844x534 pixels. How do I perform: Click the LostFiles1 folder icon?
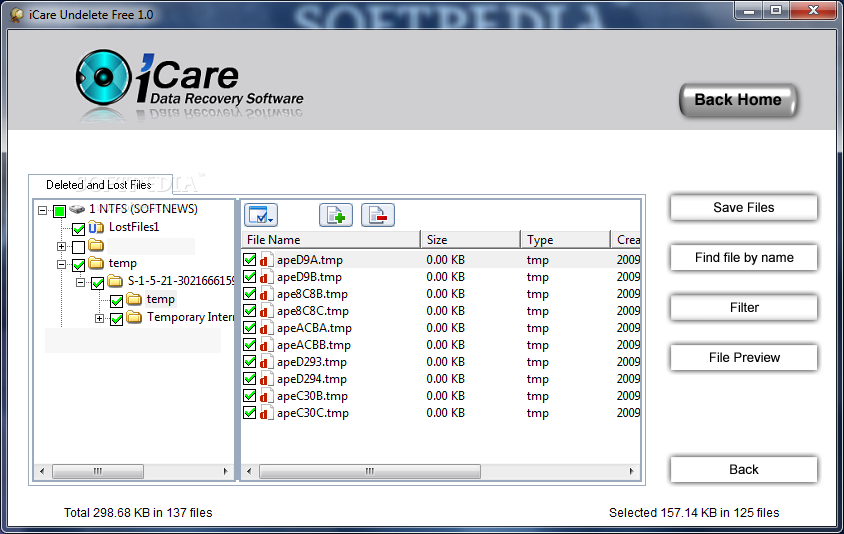pyautogui.click(x=96, y=227)
